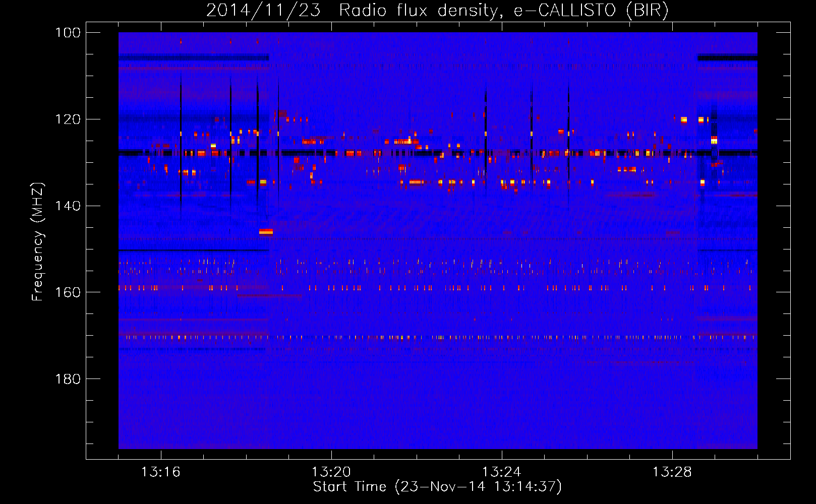Select the 160 frequency tick label
This screenshot has height=504, width=816.
(x=69, y=293)
